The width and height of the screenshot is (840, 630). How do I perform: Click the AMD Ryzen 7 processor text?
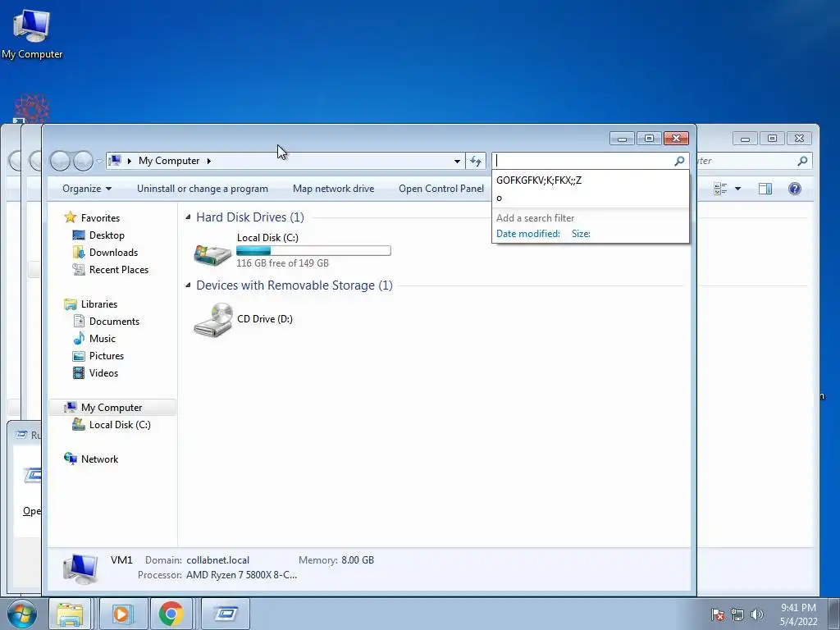pos(241,575)
